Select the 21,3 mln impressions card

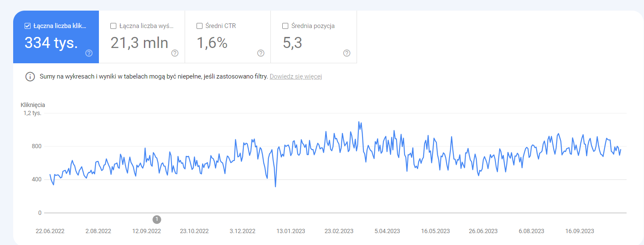pos(142,37)
